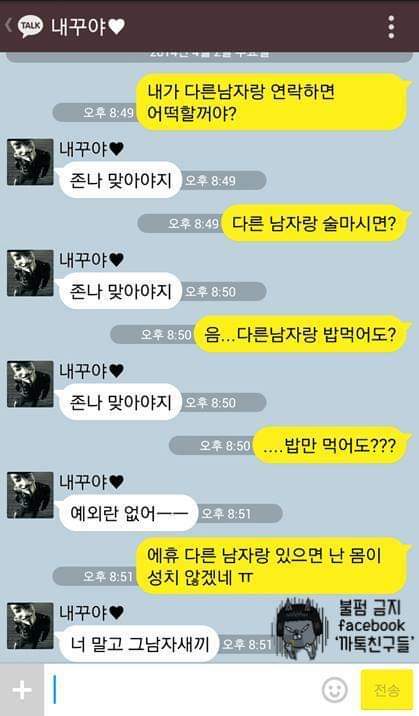Open the three-dot more options menu
This screenshot has height=716, width=419.
[x=391, y=27]
